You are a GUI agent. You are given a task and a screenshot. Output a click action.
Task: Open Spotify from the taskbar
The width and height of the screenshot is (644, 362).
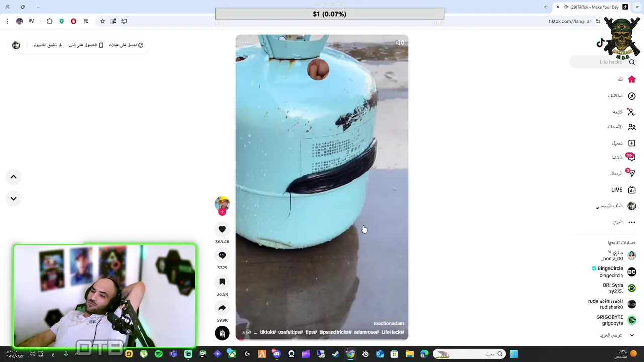pos(158,354)
